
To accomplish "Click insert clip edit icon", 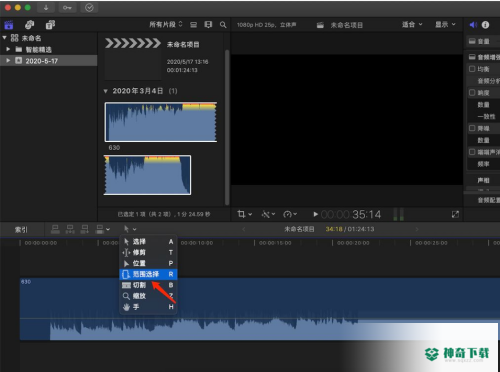I will point(70,229).
